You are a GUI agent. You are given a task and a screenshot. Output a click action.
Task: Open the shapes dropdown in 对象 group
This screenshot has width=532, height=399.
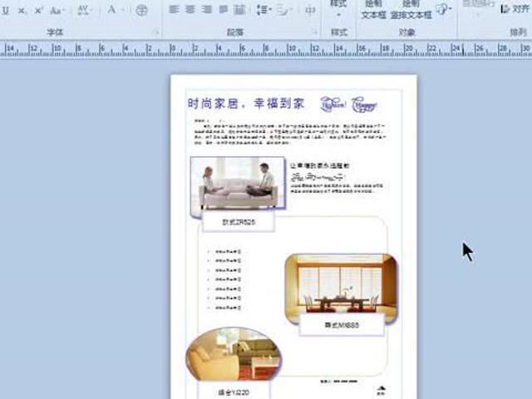(444, 9)
